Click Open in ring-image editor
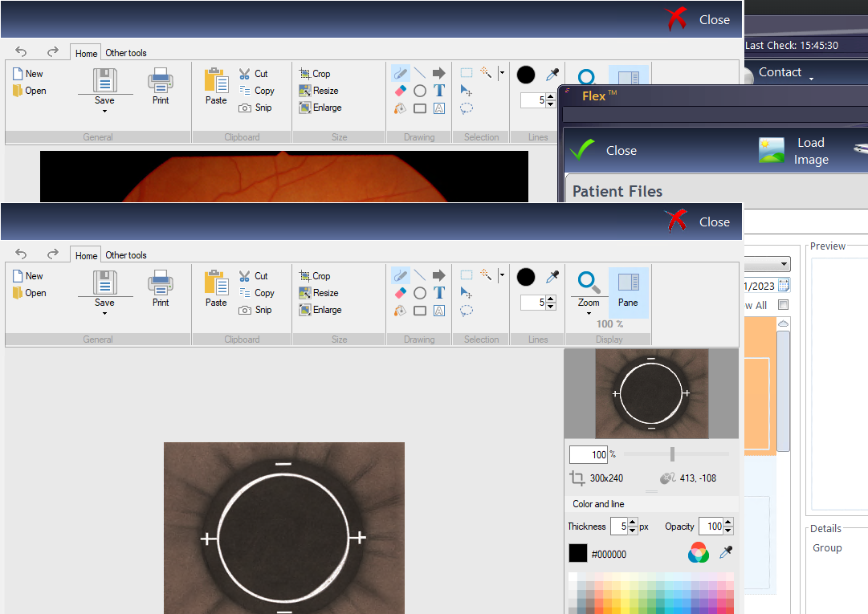This screenshot has width=868, height=614. 30,293
